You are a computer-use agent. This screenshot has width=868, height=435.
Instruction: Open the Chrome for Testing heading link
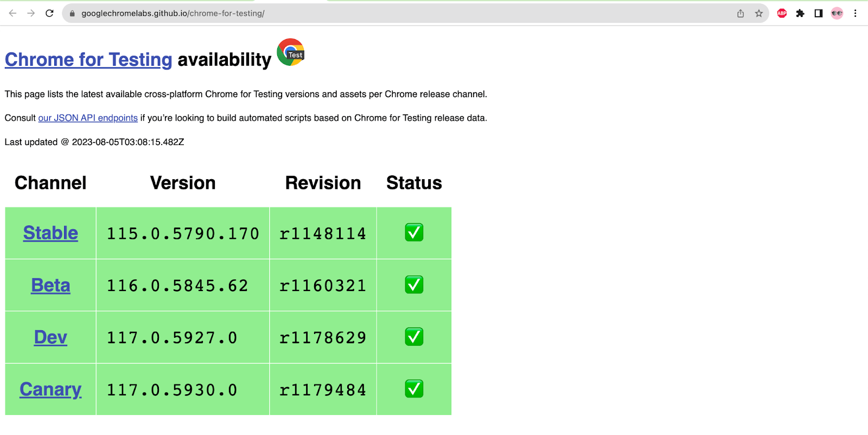pos(88,60)
